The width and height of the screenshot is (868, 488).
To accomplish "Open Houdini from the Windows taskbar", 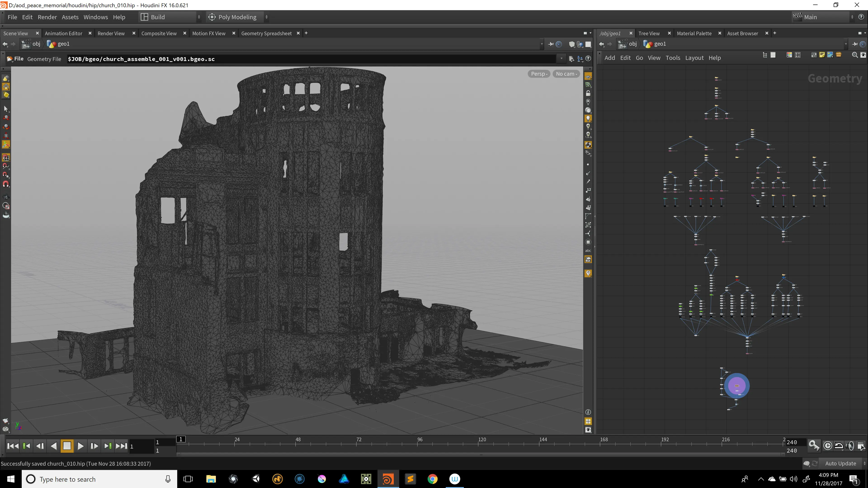I will pos(388,479).
